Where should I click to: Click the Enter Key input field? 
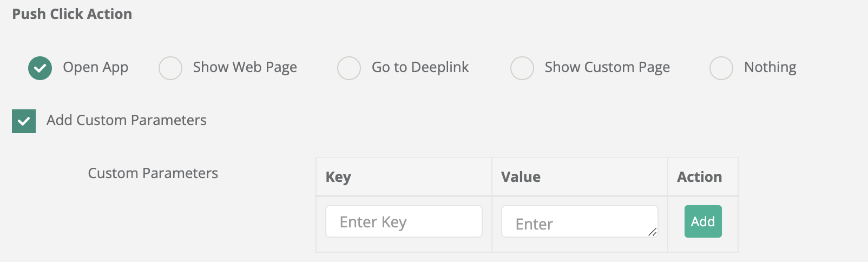[404, 221]
